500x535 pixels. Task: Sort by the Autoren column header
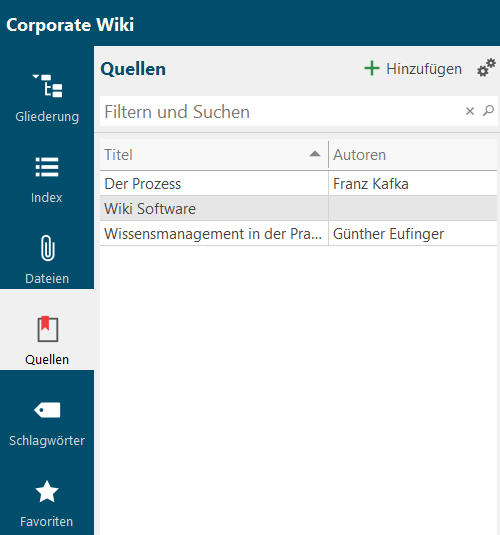point(413,155)
